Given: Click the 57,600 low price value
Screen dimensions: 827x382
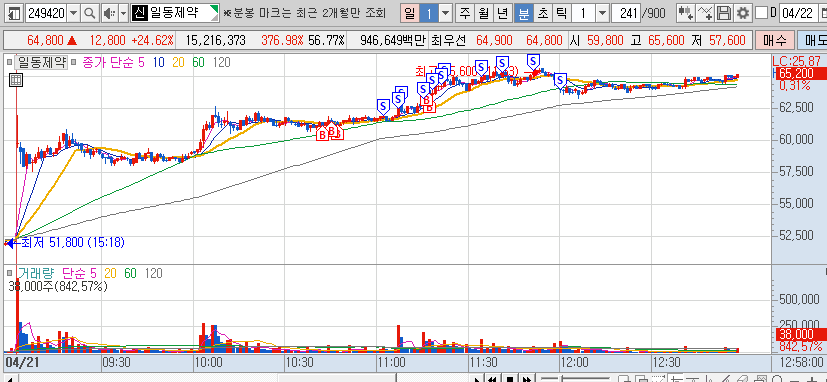Looking at the screenshot, I should pos(727,40).
